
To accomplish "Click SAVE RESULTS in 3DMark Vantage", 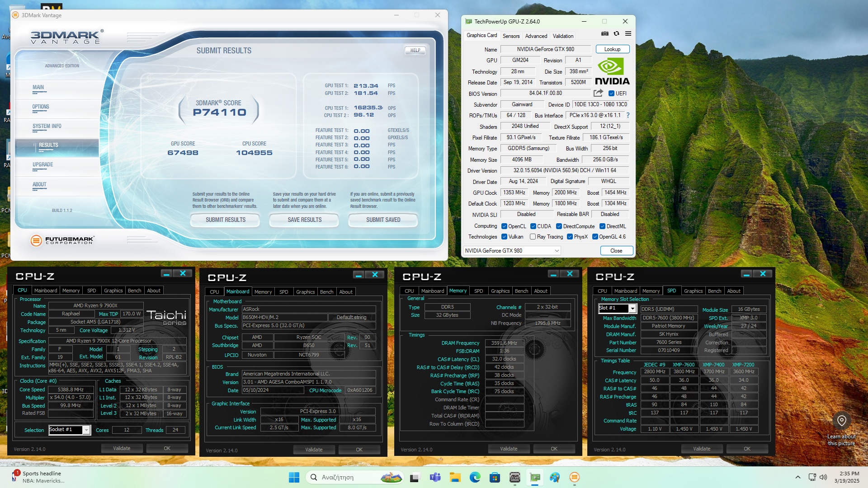I will (304, 220).
